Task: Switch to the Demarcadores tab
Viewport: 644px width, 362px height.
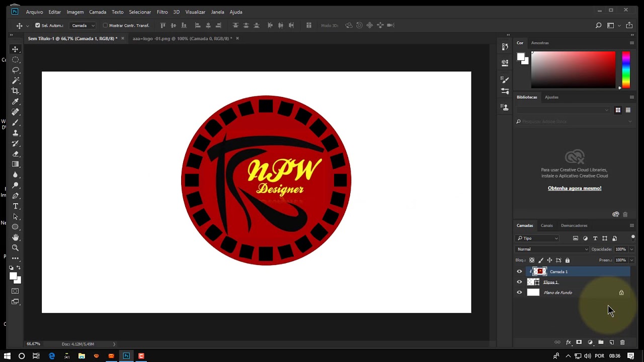Action: point(574,226)
